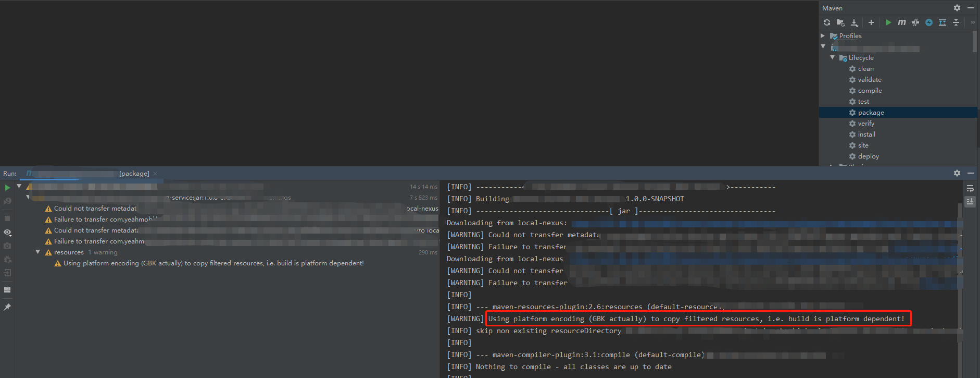Click console line 'skip non existing resourceDirectory'
This screenshot has width=980, height=378.
tap(534, 331)
